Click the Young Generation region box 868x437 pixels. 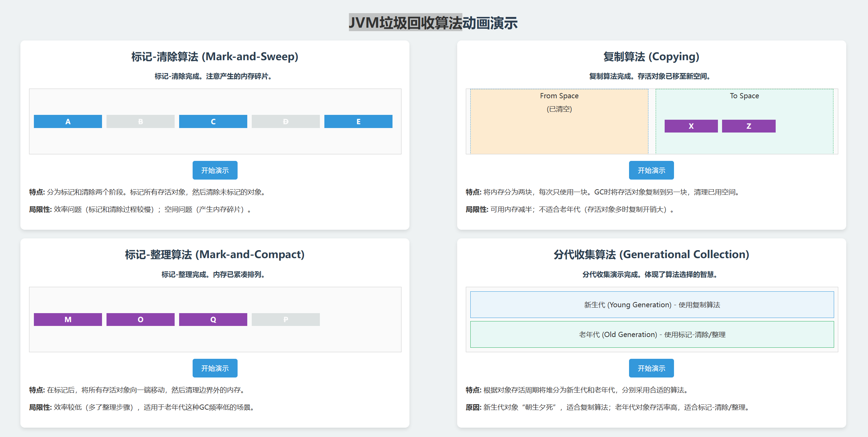tap(652, 304)
